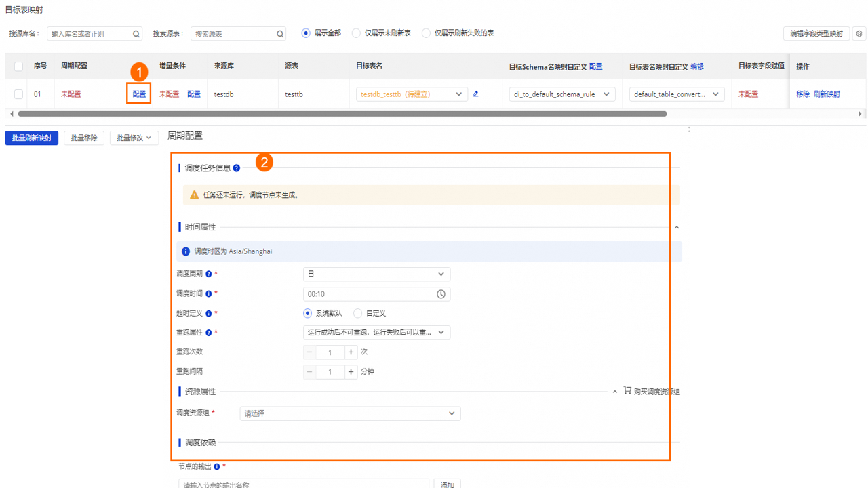This screenshot has width=868, height=488.
Task: Open target table name dropdown testdb_testtb
Action: pyautogui.click(x=412, y=94)
